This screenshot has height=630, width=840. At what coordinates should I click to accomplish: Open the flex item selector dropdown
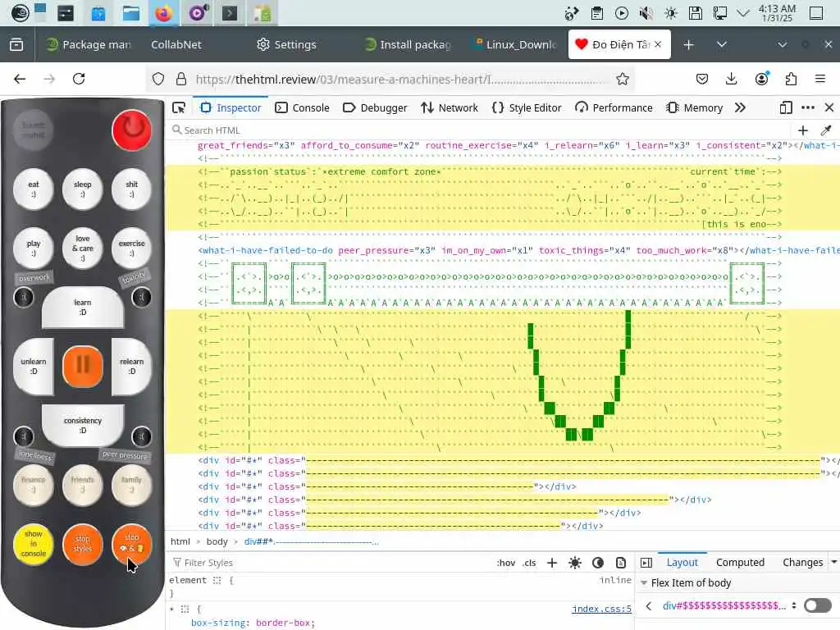pos(794,606)
